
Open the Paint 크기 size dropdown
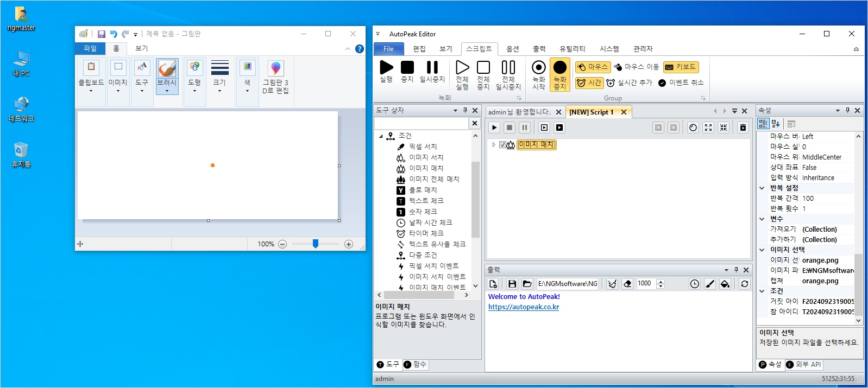click(x=219, y=81)
